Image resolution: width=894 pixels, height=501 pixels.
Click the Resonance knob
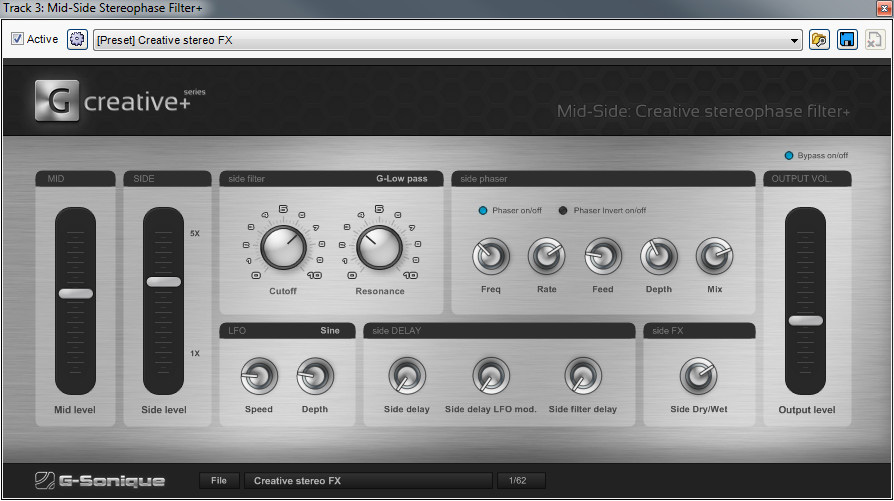point(379,248)
